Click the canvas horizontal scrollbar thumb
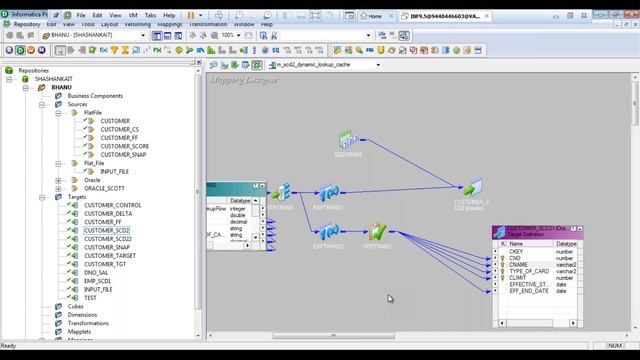Viewport: 640px width, 360px height. click(333, 336)
